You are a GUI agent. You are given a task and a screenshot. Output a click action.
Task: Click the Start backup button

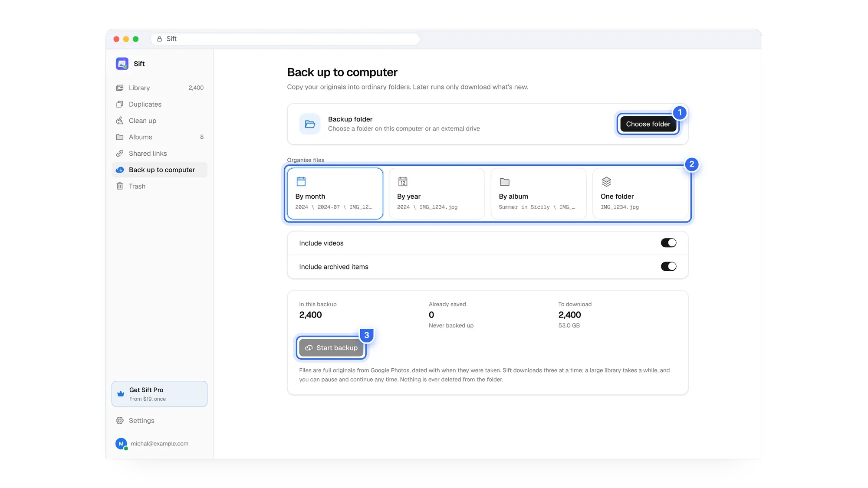331,348
